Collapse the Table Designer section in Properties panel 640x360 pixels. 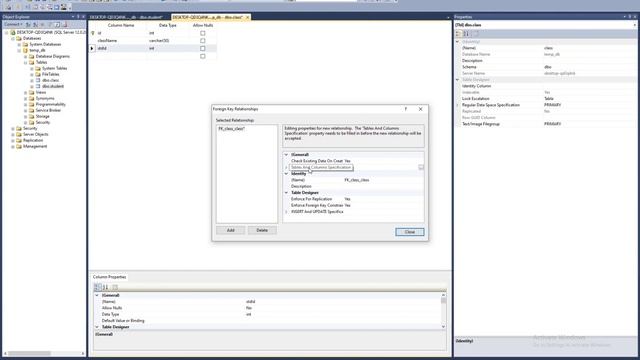pos(458,80)
